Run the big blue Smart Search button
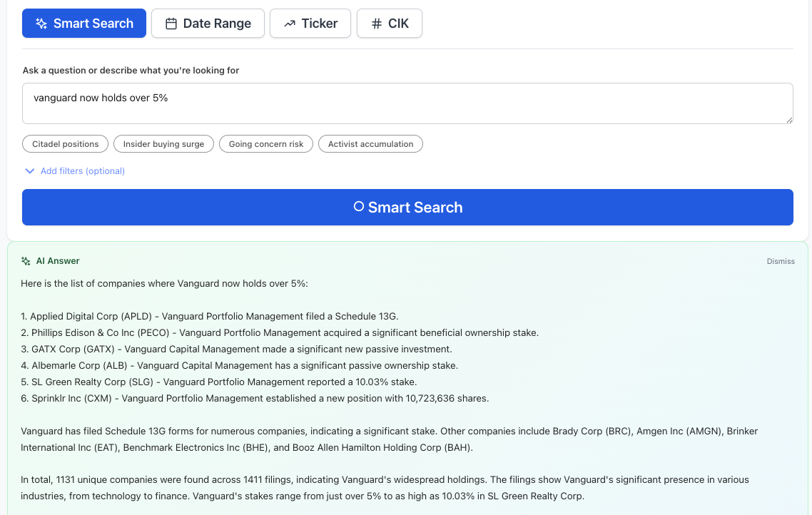The image size is (812, 515). tap(407, 207)
